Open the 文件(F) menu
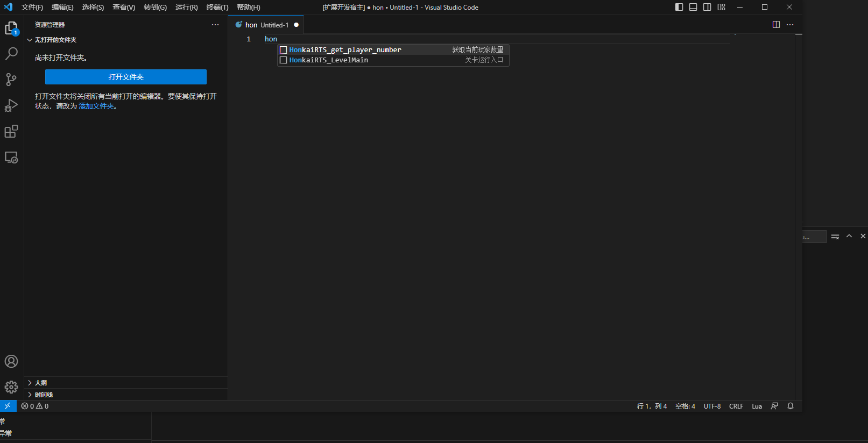This screenshot has height=443, width=868. pyautogui.click(x=32, y=8)
